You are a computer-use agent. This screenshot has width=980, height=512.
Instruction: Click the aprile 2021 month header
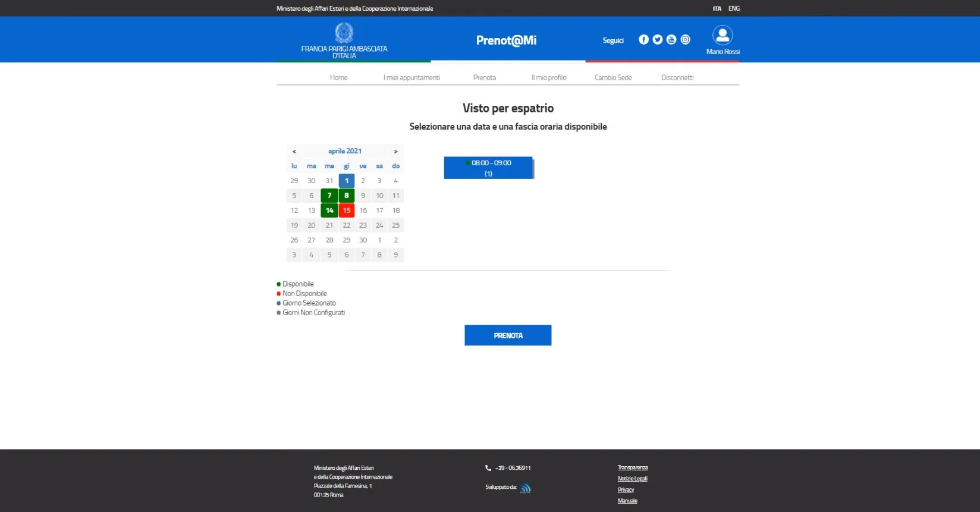point(345,152)
